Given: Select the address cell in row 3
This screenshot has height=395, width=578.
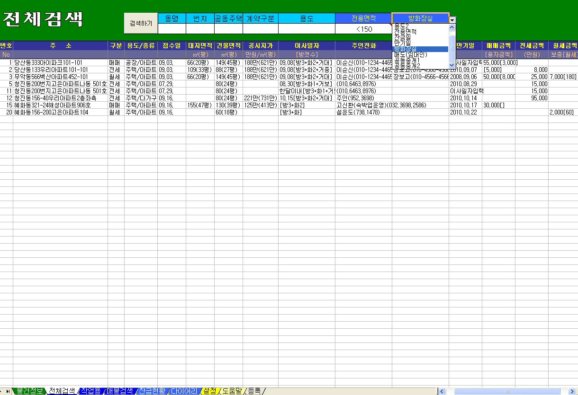Looking at the screenshot, I should pyautogui.click(x=60, y=77).
